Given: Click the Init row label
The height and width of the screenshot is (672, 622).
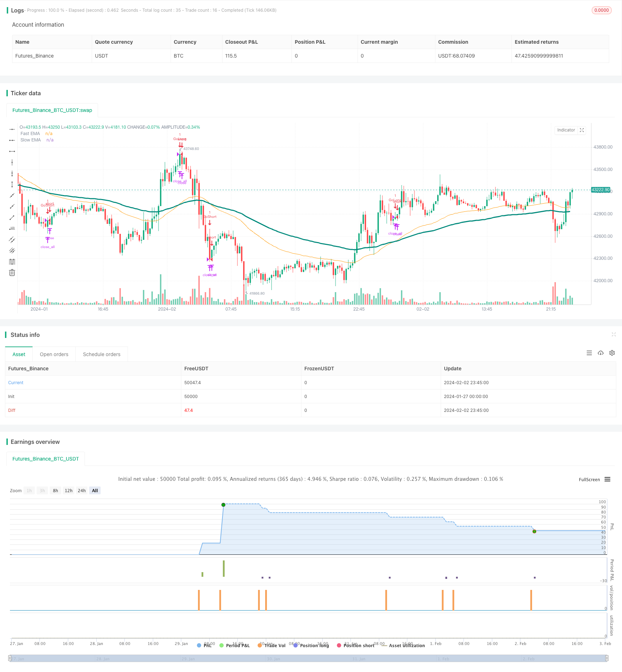Looking at the screenshot, I should pos(11,397).
